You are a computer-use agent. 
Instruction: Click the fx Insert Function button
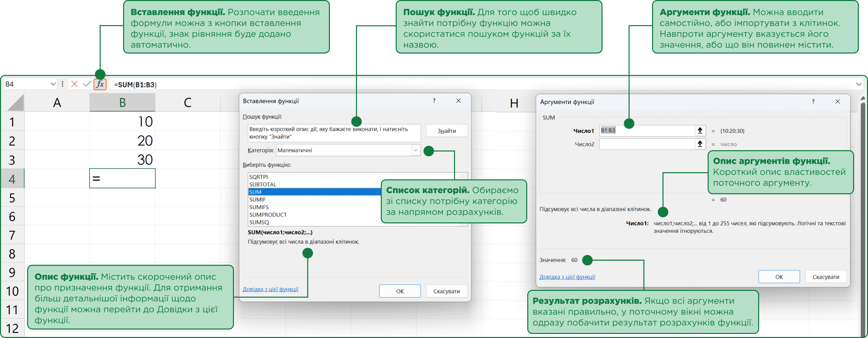click(x=100, y=84)
